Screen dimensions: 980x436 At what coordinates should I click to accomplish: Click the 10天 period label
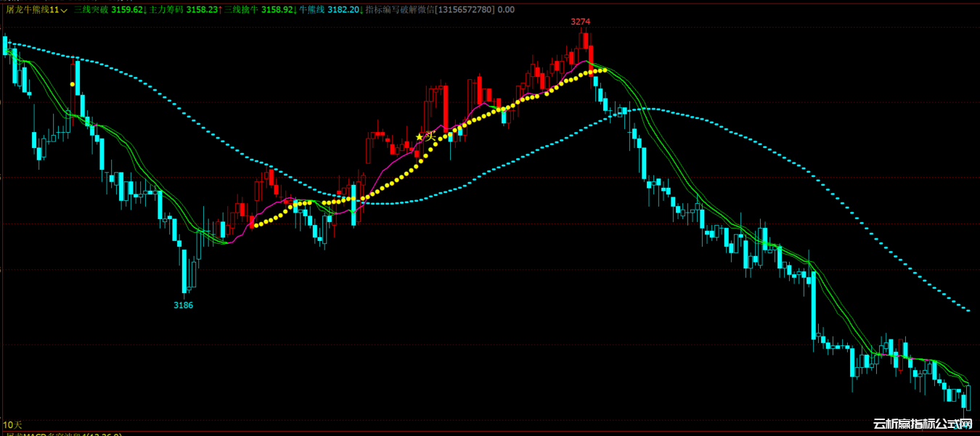coord(13,424)
